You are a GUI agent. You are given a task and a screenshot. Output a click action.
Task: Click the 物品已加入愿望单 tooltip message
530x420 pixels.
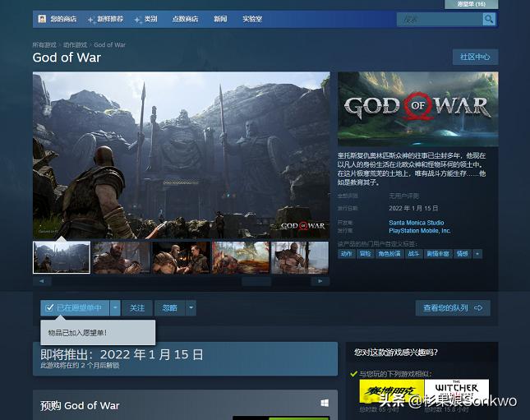(x=77, y=333)
